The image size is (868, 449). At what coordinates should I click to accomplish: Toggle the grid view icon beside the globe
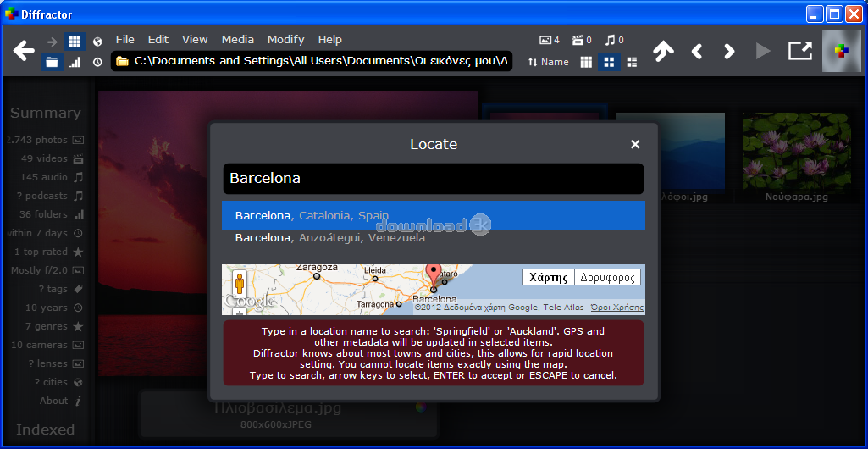pos(75,41)
